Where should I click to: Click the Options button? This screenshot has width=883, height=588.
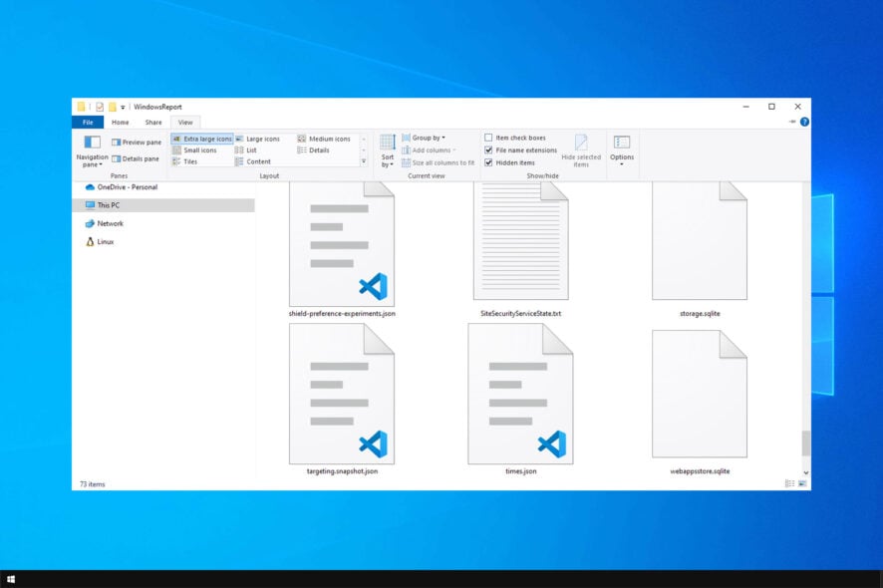(622, 149)
